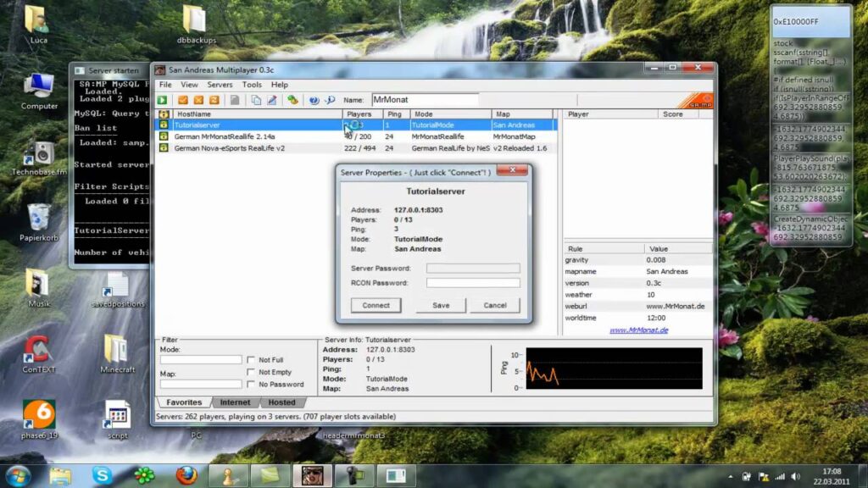The height and width of the screenshot is (488, 868).
Task: Click the blue question mark help icon
Action: click(314, 100)
